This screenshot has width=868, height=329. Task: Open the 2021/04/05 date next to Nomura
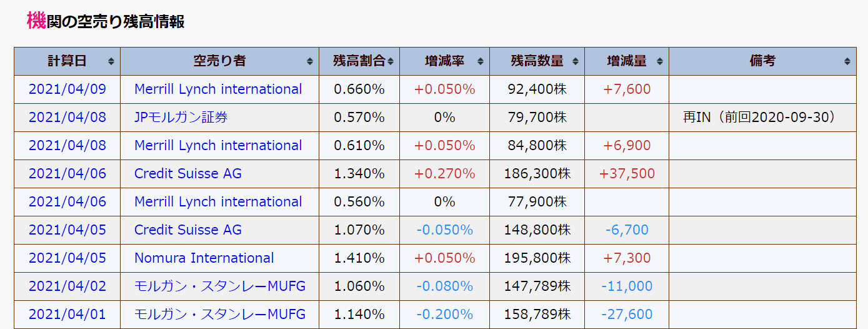click(67, 258)
